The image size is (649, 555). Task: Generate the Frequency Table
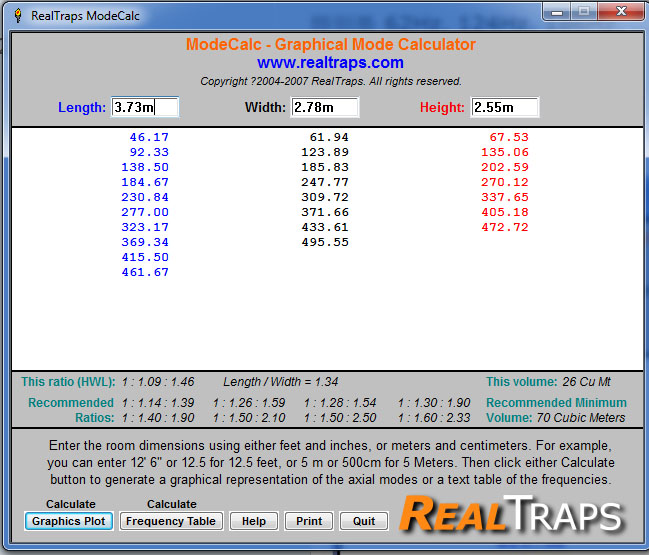point(171,521)
